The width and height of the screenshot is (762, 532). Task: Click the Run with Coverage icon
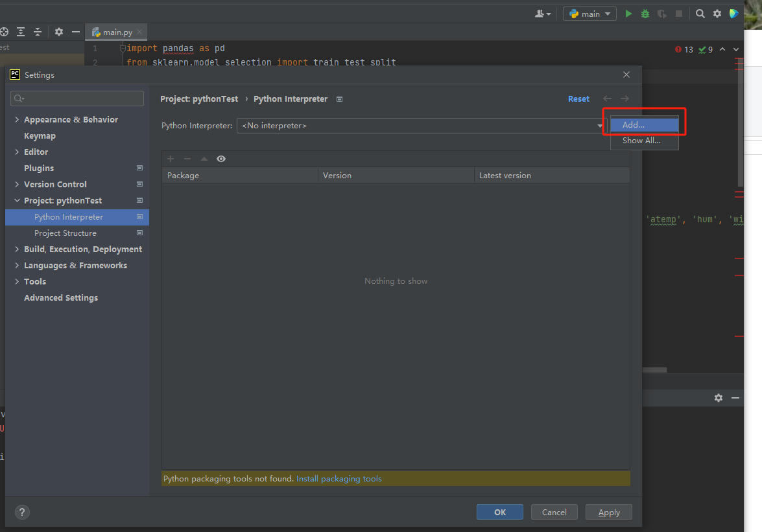(x=662, y=14)
